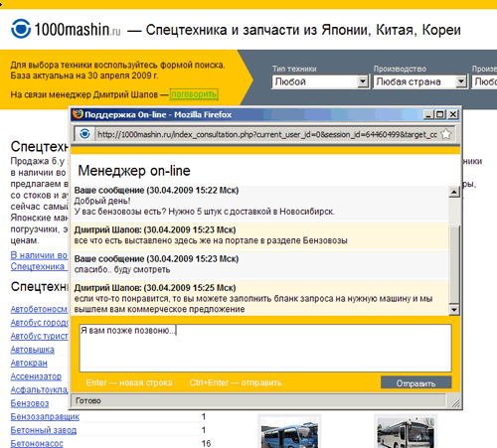Open the Производство country dropdown
Screen dimensions: 497x448
(x=420, y=81)
